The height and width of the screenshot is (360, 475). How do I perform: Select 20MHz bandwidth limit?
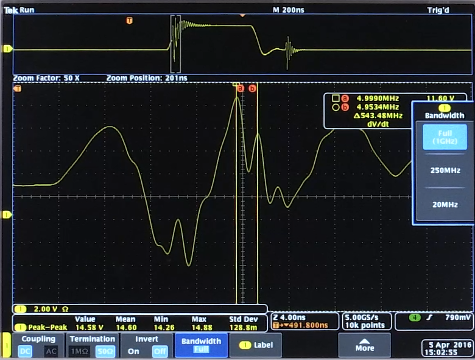click(x=445, y=204)
